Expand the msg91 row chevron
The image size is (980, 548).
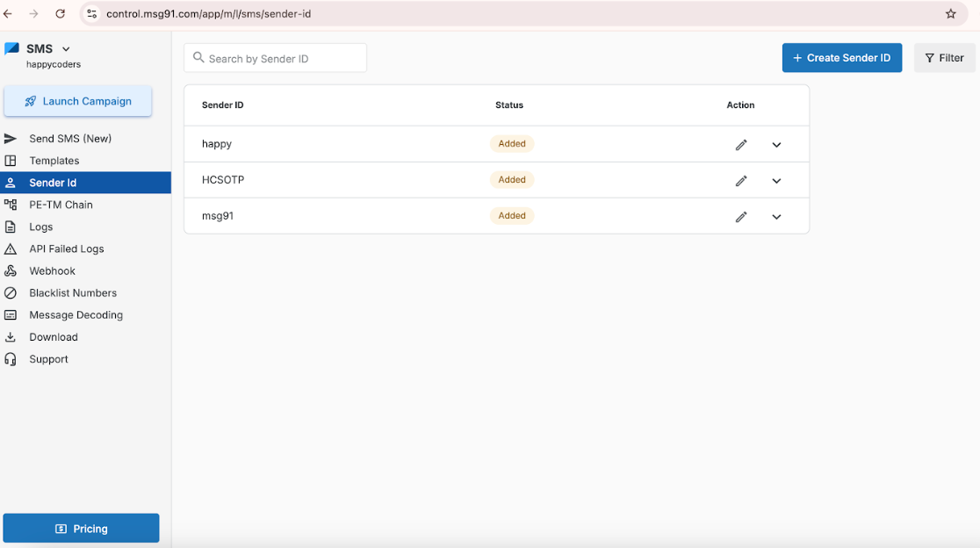(x=776, y=217)
